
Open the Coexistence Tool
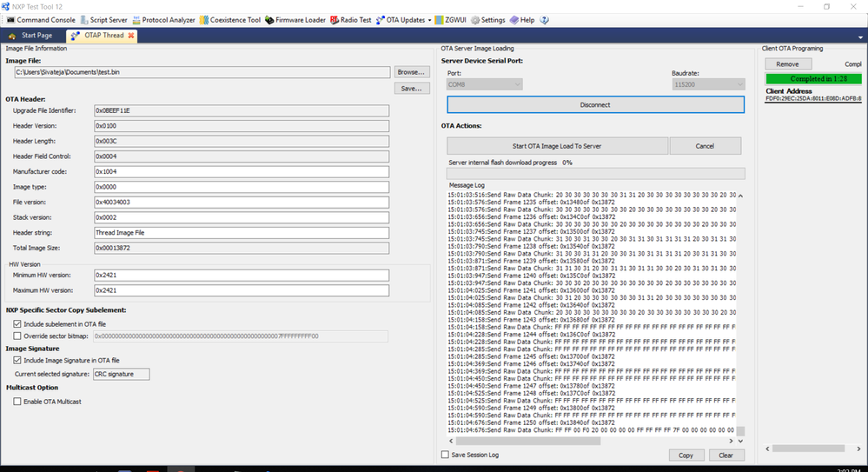point(229,20)
